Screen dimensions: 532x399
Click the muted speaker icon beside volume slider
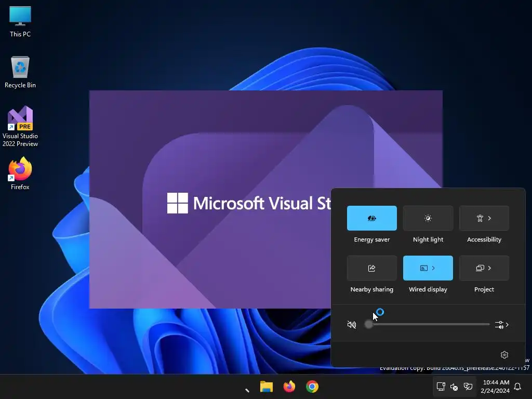coord(352,325)
